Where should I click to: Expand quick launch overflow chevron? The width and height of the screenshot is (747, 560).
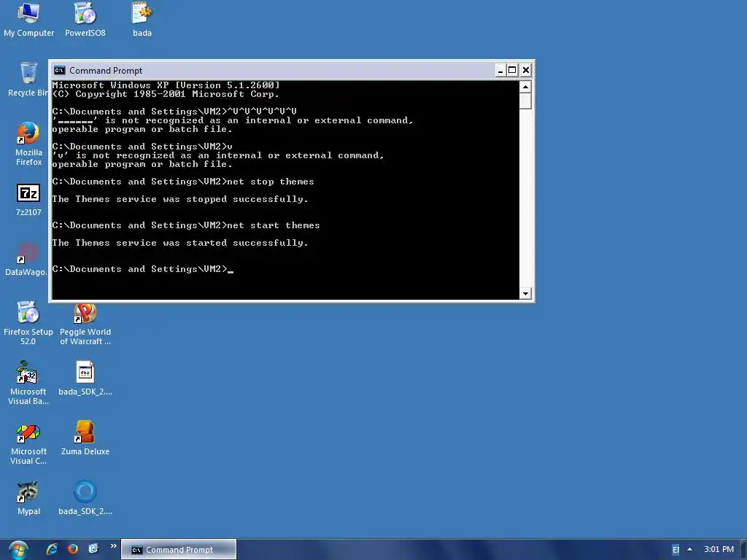point(113,545)
